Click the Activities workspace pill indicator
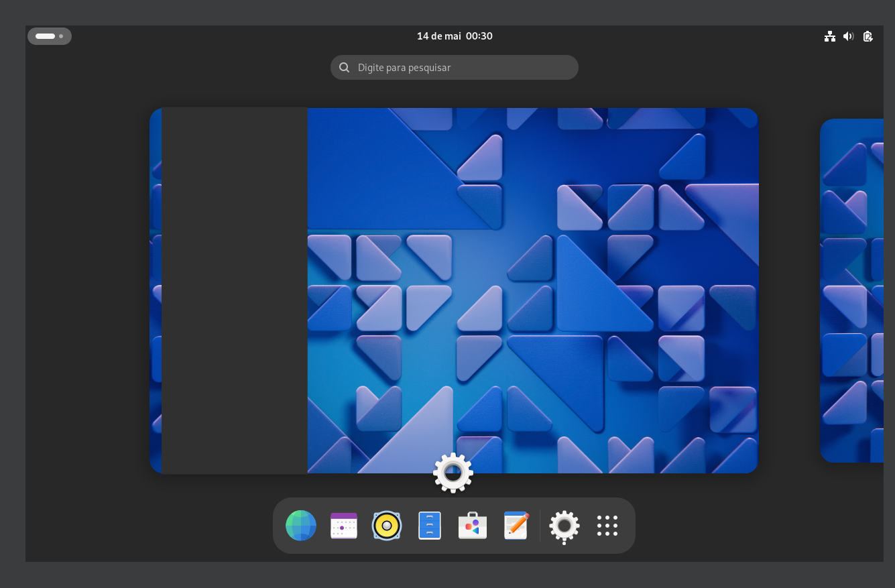 (46, 36)
